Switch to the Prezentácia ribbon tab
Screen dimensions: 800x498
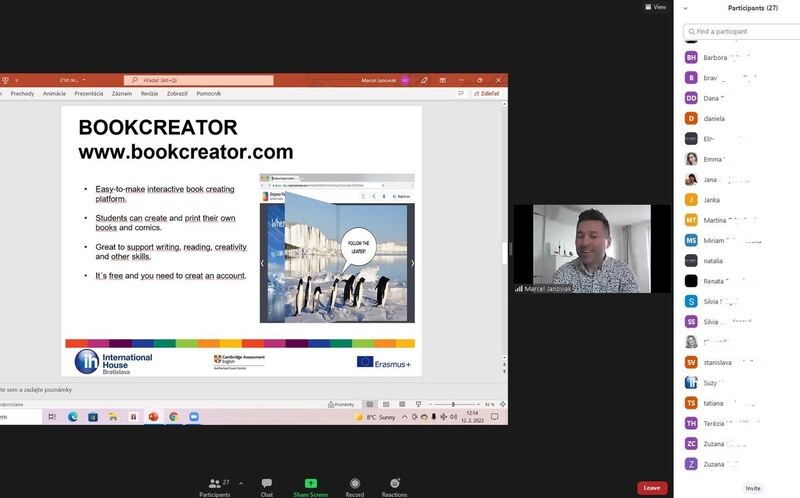pyautogui.click(x=89, y=94)
